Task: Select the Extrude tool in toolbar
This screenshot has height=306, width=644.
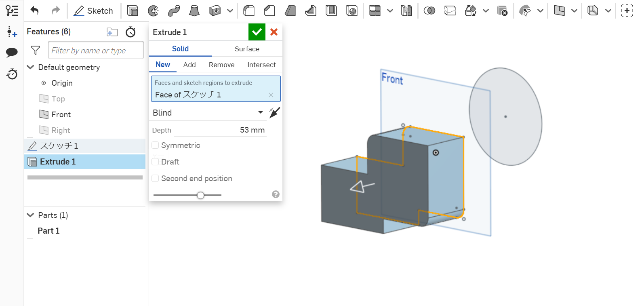Action: 133,11
